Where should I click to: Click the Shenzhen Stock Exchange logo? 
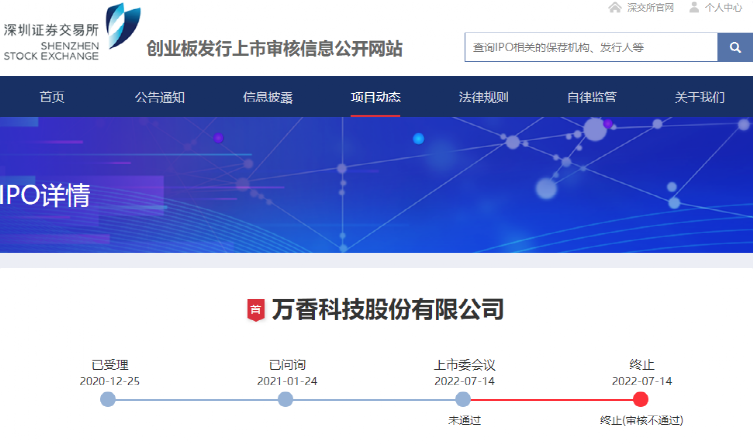[72, 32]
